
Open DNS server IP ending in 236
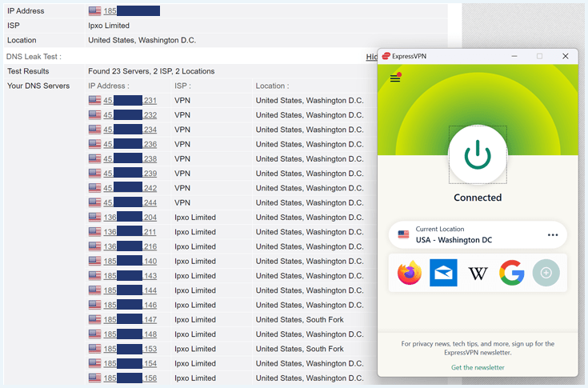point(130,144)
